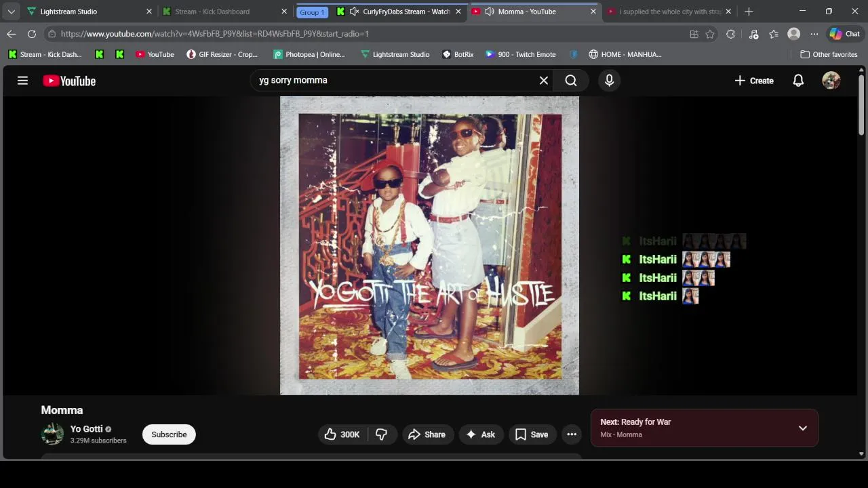The image size is (868, 488).
Task: Go to the YouTube home logo
Action: pyautogui.click(x=69, y=81)
